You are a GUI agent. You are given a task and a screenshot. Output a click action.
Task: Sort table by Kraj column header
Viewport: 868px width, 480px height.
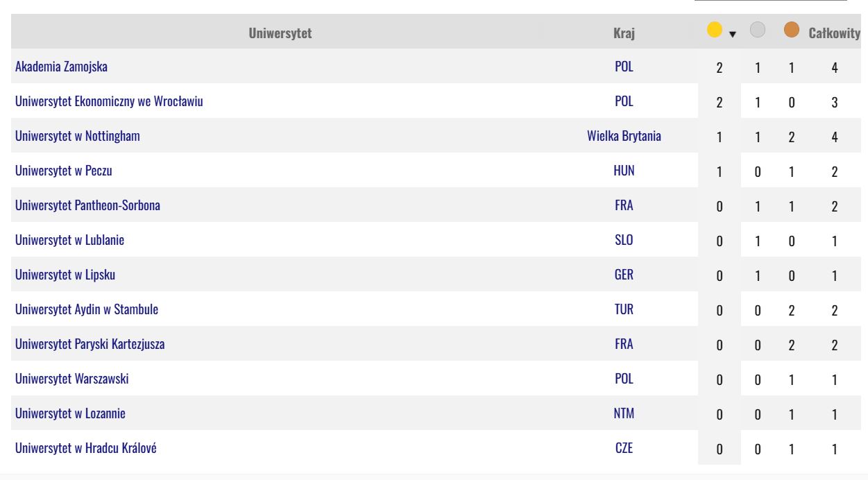coord(624,32)
